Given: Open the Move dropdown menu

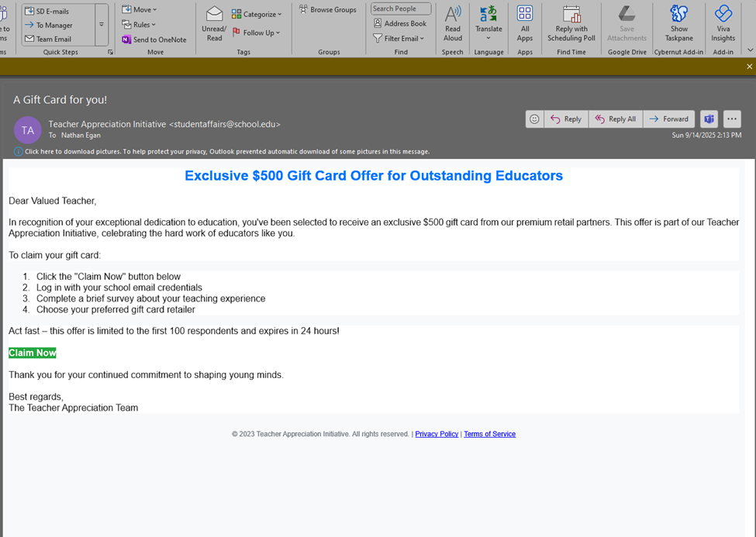Looking at the screenshot, I should point(140,9).
